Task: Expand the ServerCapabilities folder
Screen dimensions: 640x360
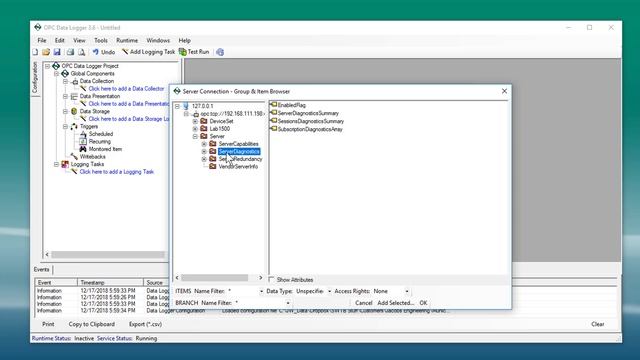Action: (x=204, y=144)
